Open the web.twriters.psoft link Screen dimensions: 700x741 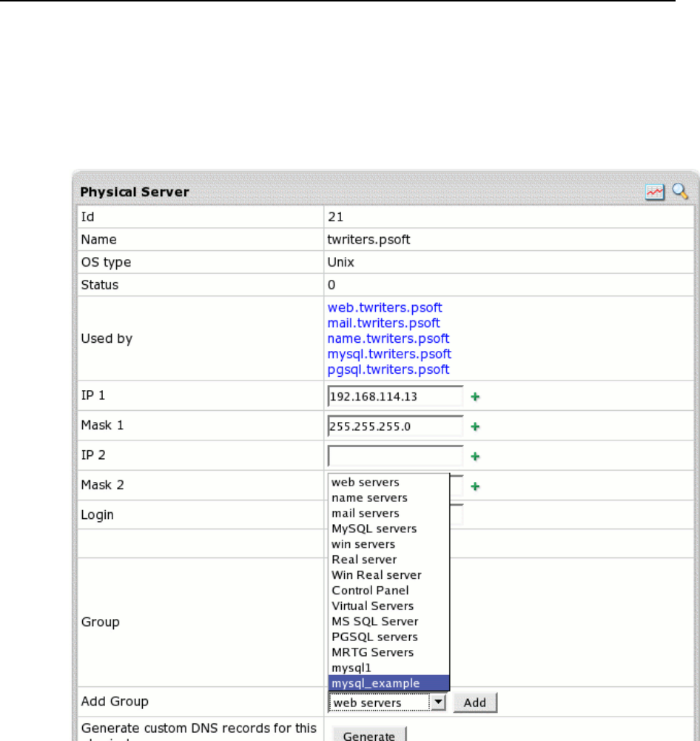pos(385,308)
